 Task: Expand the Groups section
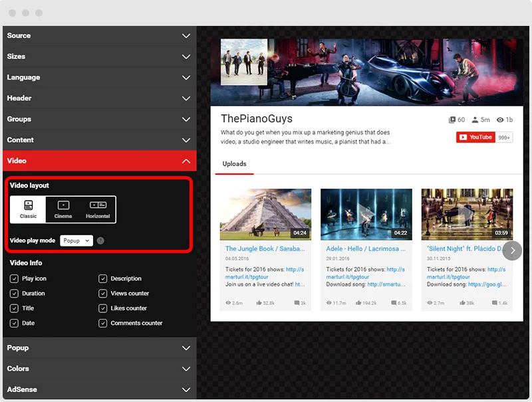[99, 119]
